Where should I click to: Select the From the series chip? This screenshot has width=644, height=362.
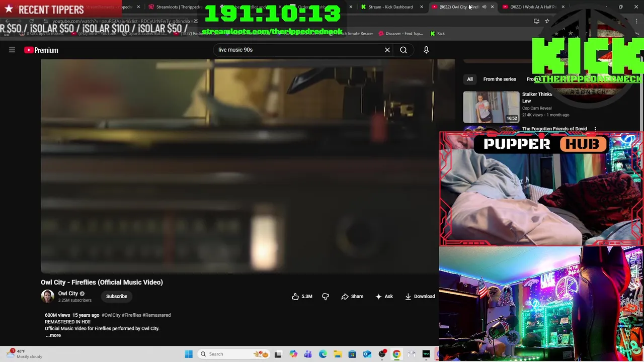500,79
